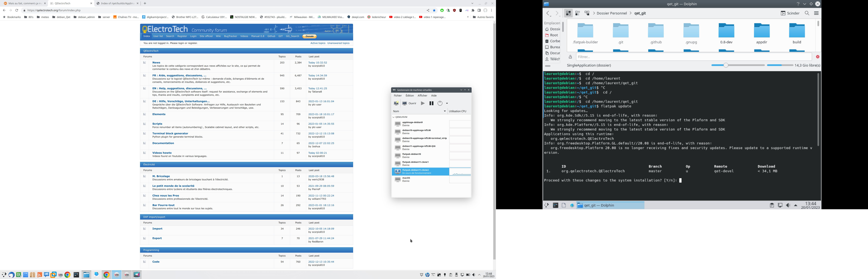The width and height of the screenshot is (868, 279).
Task: Switch Dolphin to details tree view mode
Action: pyautogui.click(x=587, y=13)
